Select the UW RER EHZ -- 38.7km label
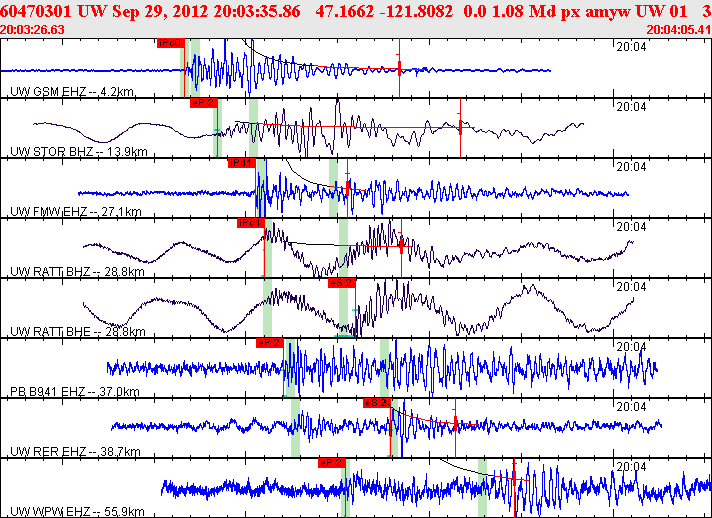This screenshot has height=518, width=712. click(x=75, y=451)
